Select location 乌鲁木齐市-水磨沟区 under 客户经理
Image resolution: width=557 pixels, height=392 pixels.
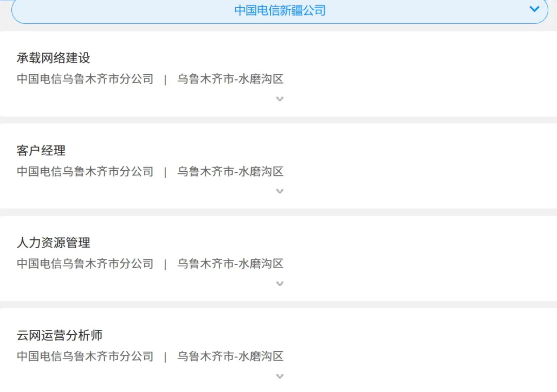click(230, 171)
